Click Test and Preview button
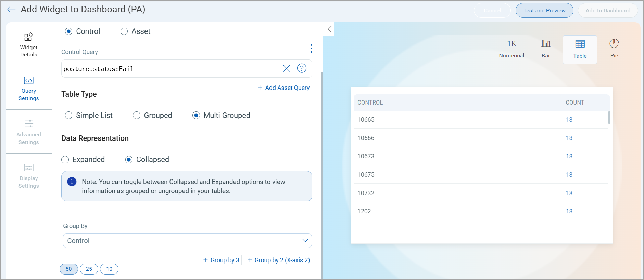644x280 pixels. [x=544, y=11]
